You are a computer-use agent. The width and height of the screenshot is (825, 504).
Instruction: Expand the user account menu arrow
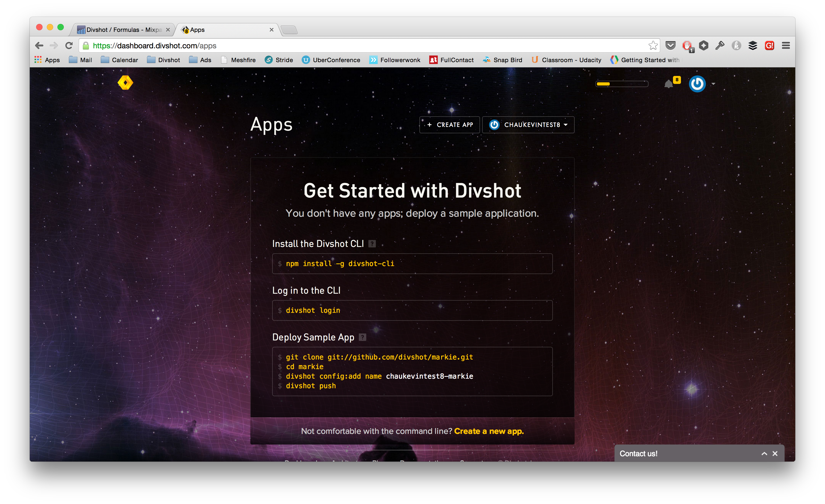(x=713, y=84)
